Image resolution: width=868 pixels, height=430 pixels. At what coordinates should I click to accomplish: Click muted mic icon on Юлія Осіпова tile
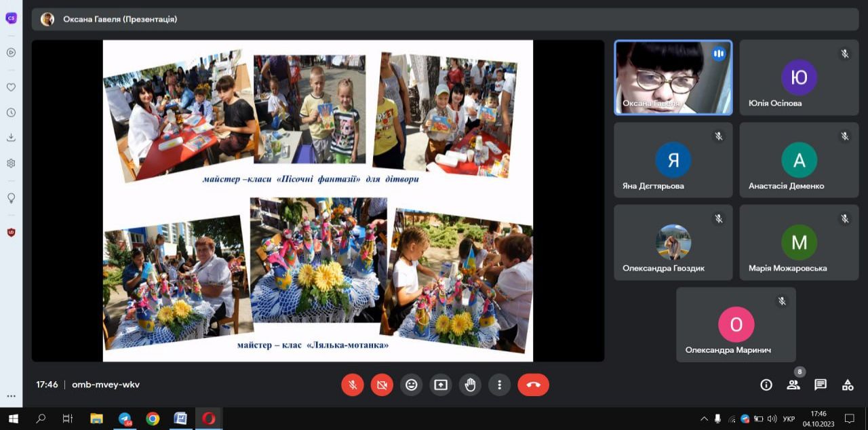(x=844, y=54)
